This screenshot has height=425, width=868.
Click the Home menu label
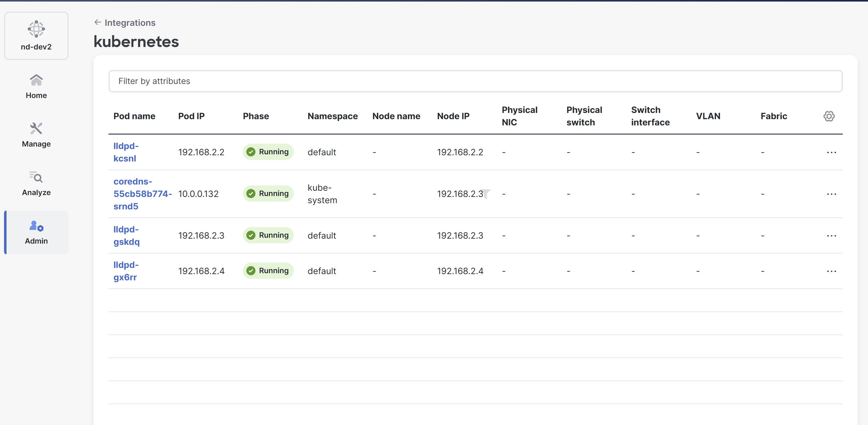pos(36,96)
